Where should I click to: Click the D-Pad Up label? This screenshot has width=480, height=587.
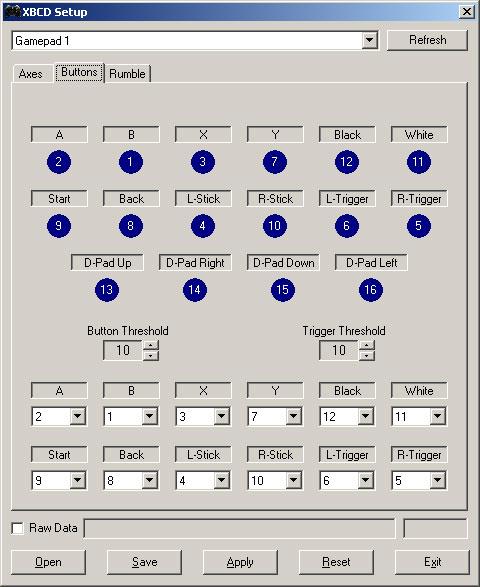point(107,262)
